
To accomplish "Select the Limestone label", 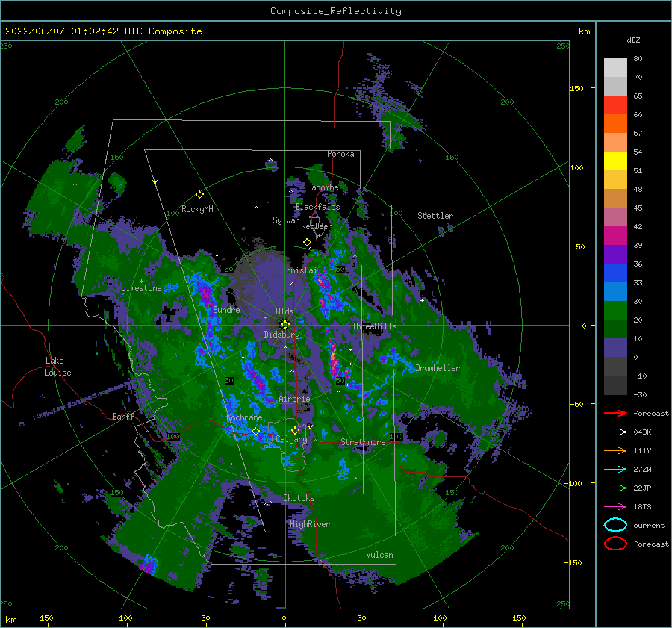I will pyautogui.click(x=141, y=288).
